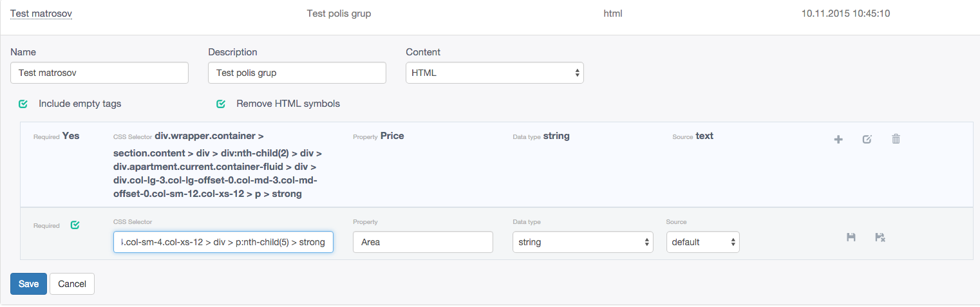Discard the Area rule edit icon
This screenshot has height=307, width=980.
point(880,237)
